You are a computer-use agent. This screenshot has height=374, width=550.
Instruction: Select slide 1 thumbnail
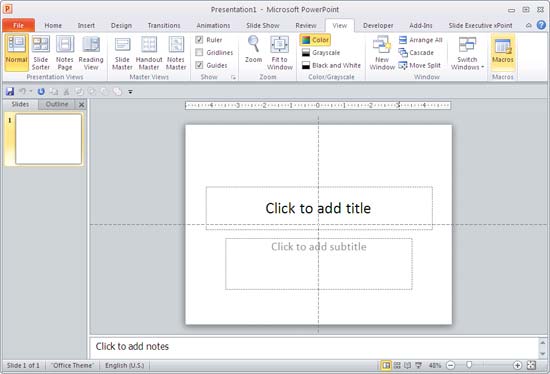(x=48, y=139)
